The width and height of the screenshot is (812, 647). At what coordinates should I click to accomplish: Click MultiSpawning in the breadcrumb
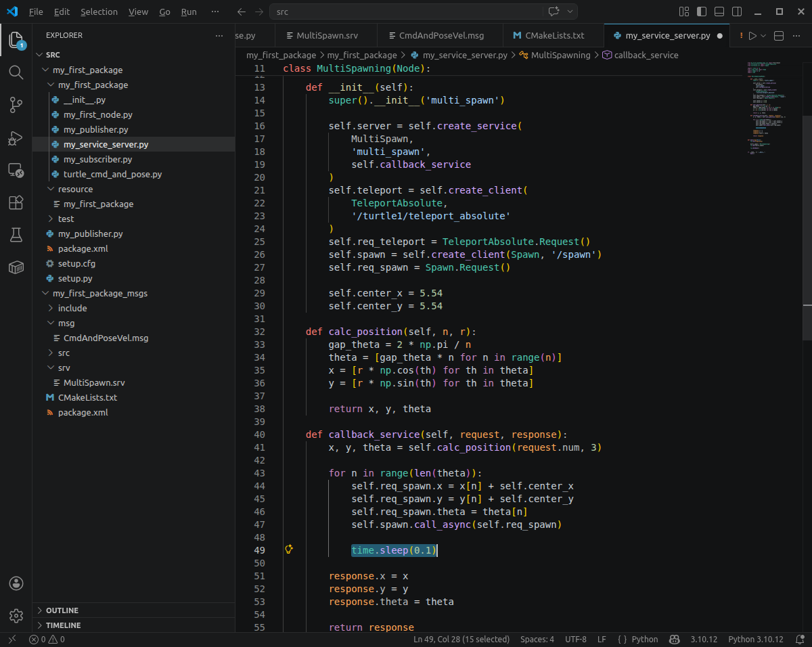pyautogui.click(x=560, y=55)
